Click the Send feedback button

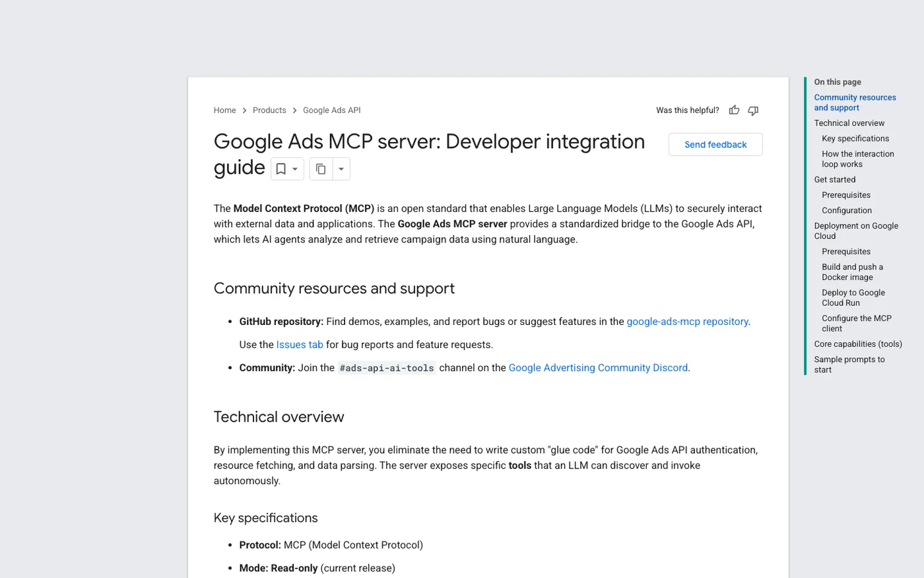(715, 145)
